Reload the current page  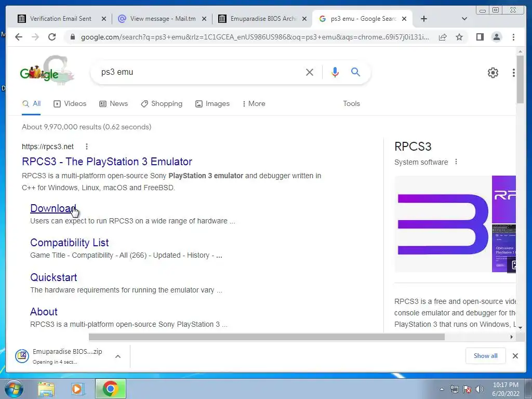click(52, 37)
